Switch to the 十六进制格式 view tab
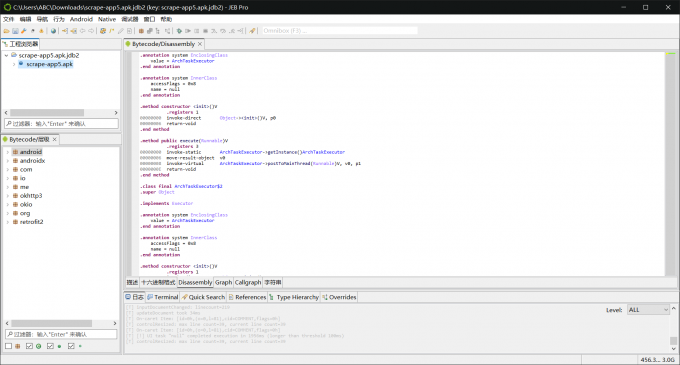The width and height of the screenshot is (680, 365). click(158, 282)
